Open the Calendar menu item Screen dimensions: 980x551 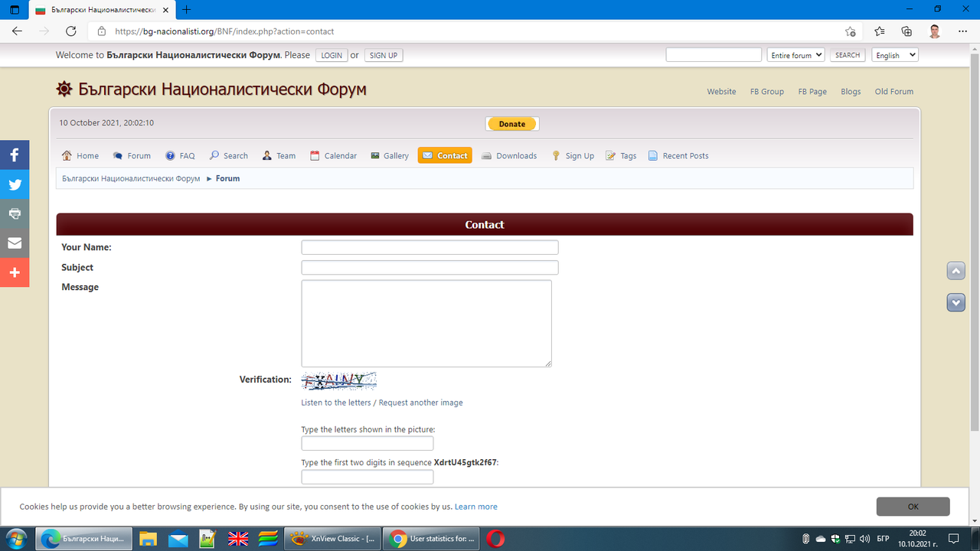[333, 155]
